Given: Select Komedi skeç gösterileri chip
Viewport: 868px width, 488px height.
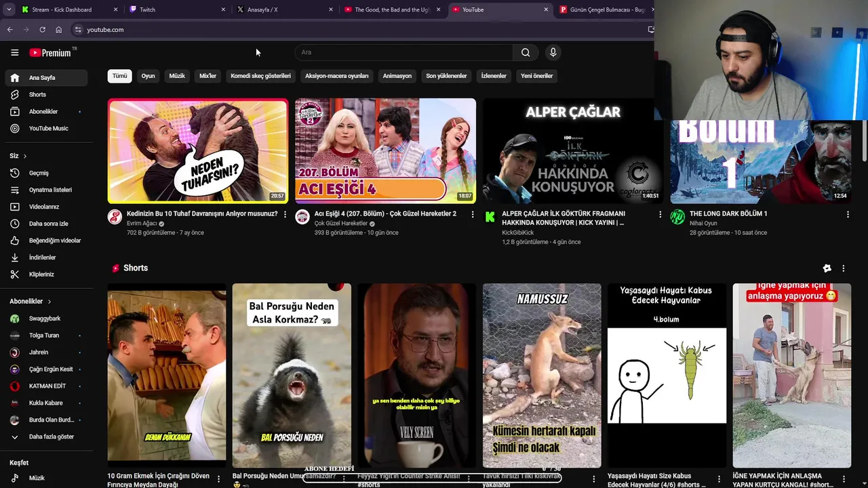Looking at the screenshot, I should [x=260, y=76].
